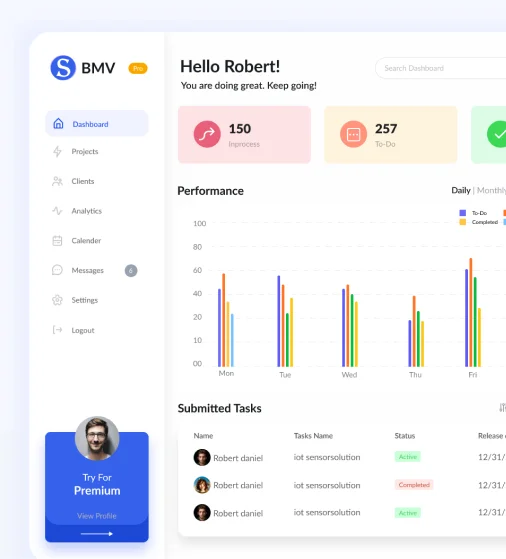The height and width of the screenshot is (559, 506).
Task: Click the purple To-Do legend swatch
Action: [462, 213]
